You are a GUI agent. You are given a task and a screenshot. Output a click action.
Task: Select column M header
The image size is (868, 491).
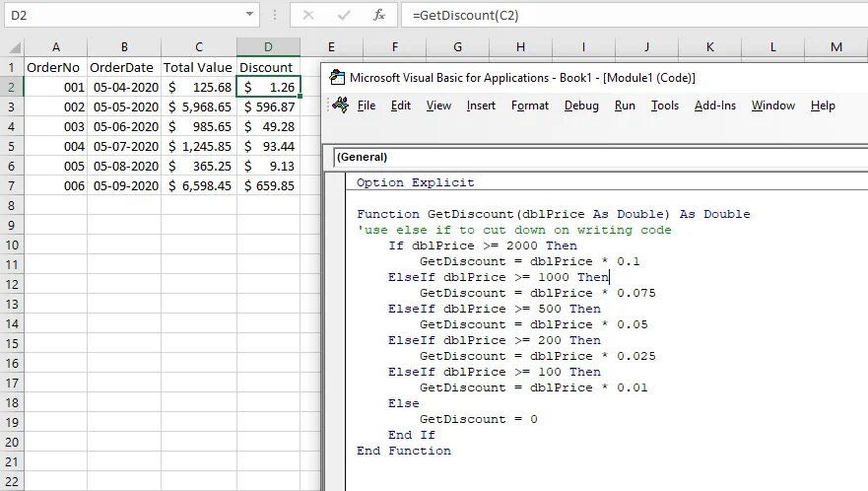click(835, 47)
